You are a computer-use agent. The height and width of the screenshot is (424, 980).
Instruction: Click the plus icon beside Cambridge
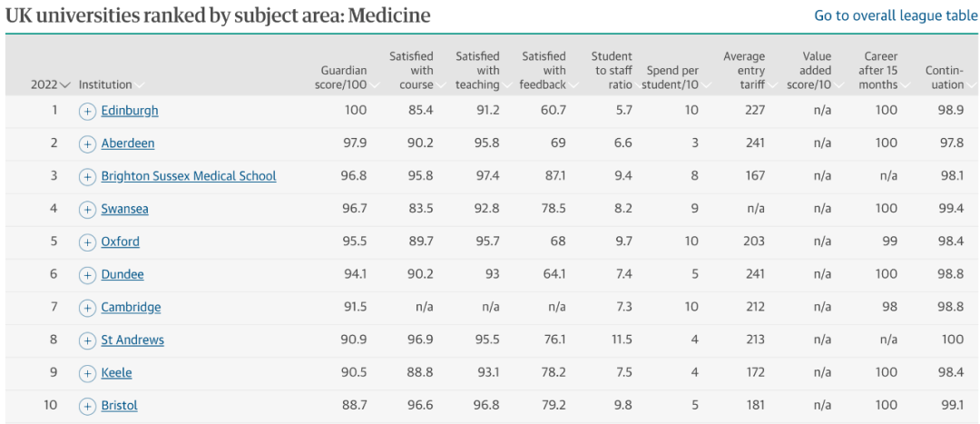pos(87,308)
